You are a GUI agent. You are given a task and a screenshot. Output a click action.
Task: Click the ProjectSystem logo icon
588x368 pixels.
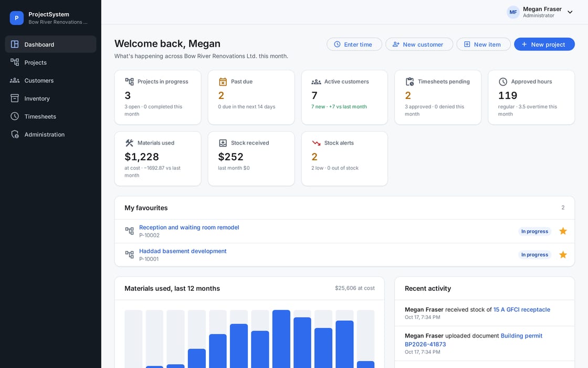pos(16,18)
